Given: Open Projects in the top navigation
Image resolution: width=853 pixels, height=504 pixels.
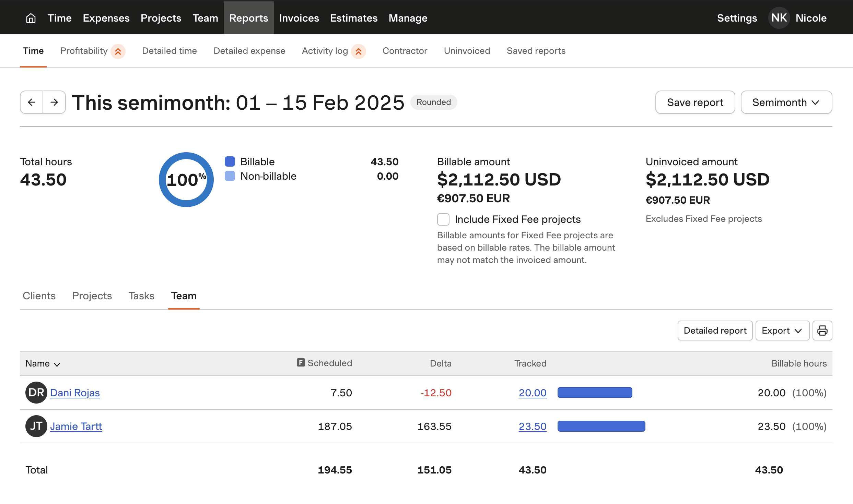Looking at the screenshot, I should coord(161,18).
